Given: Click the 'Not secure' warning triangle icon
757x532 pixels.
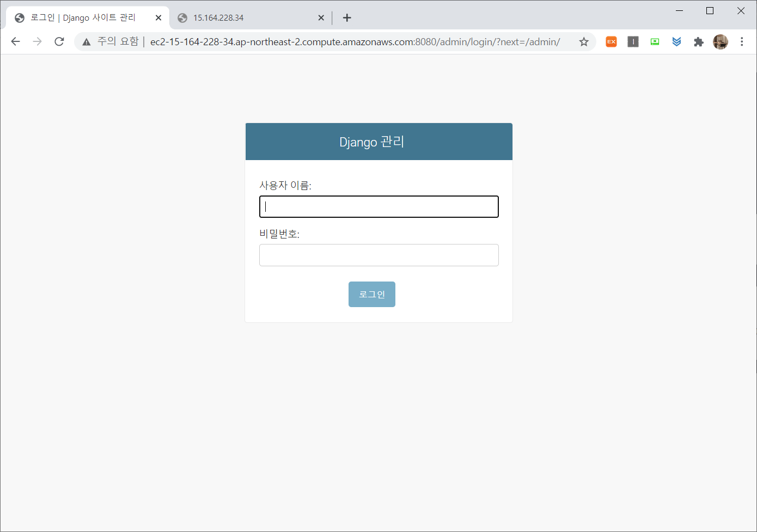Looking at the screenshot, I should tap(87, 42).
